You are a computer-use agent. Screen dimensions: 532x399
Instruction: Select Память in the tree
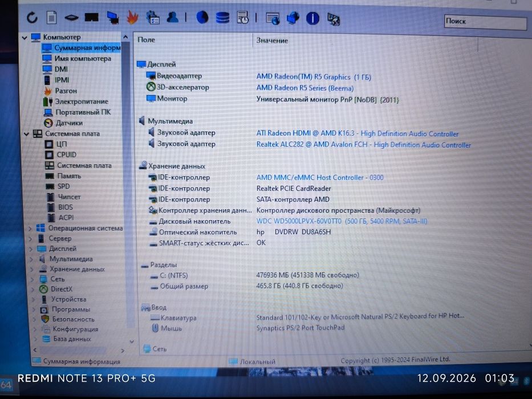69,176
